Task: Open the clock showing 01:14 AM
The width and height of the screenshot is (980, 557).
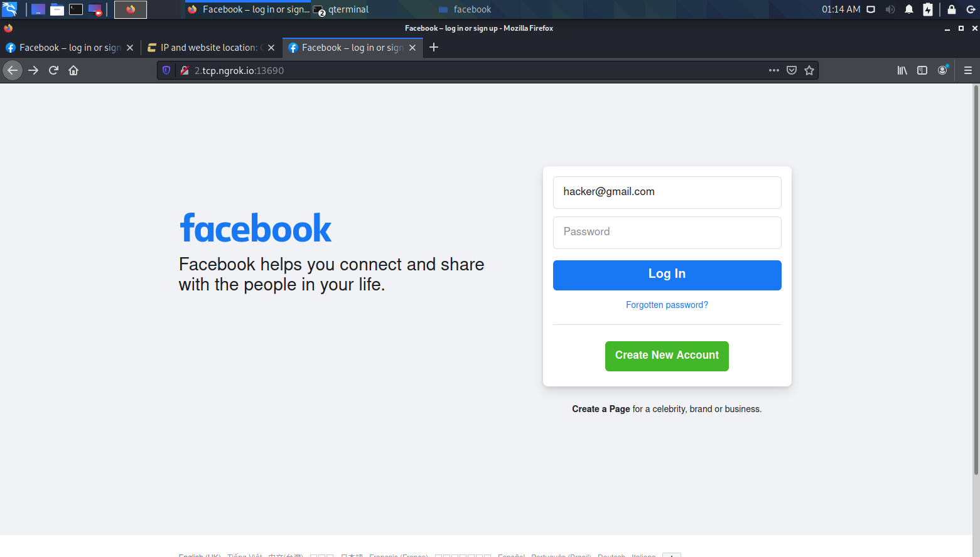Action: [x=841, y=9]
